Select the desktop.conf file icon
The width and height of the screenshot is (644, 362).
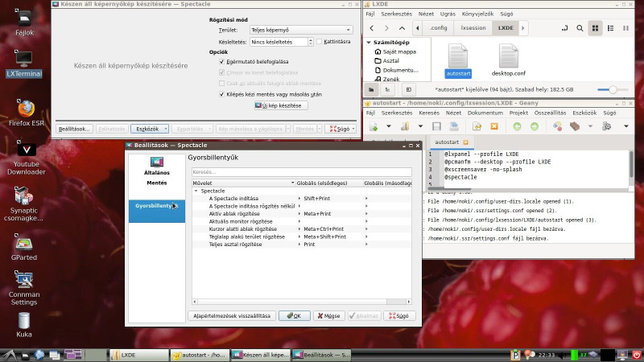[x=509, y=60]
